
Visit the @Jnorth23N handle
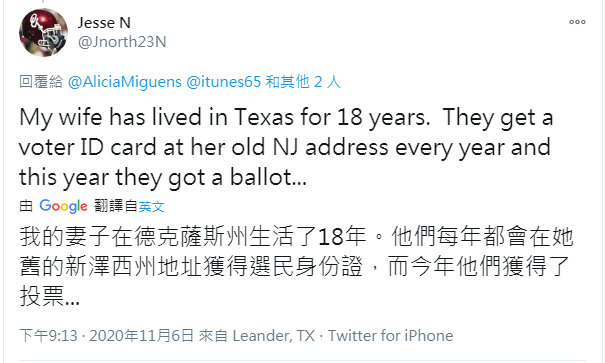click(122, 42)
